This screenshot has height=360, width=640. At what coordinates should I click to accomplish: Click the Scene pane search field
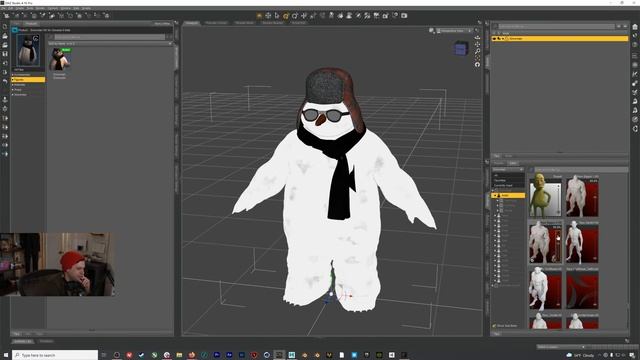pos(556,27)
